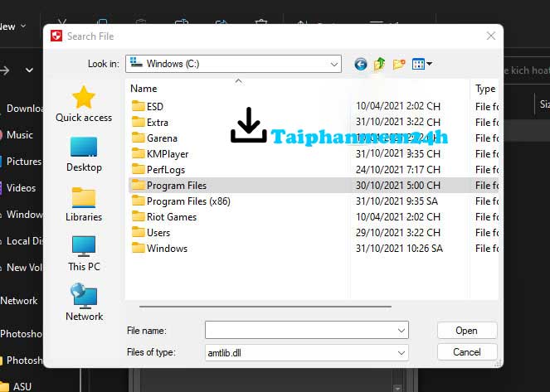Select the Program Files (x86) folder
Viewport: 550px width, 392px height.
coord(181,201)
